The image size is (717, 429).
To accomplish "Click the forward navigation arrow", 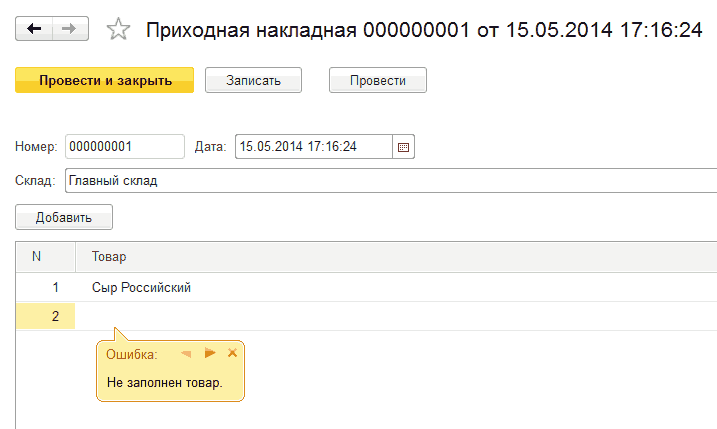I will (x=68, y=29).
